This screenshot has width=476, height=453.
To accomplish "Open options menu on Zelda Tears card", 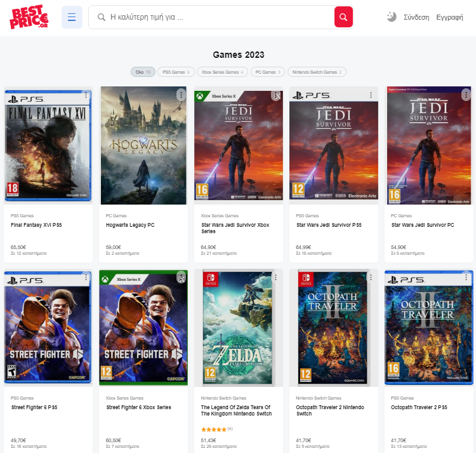I will [x=275, y=277].
